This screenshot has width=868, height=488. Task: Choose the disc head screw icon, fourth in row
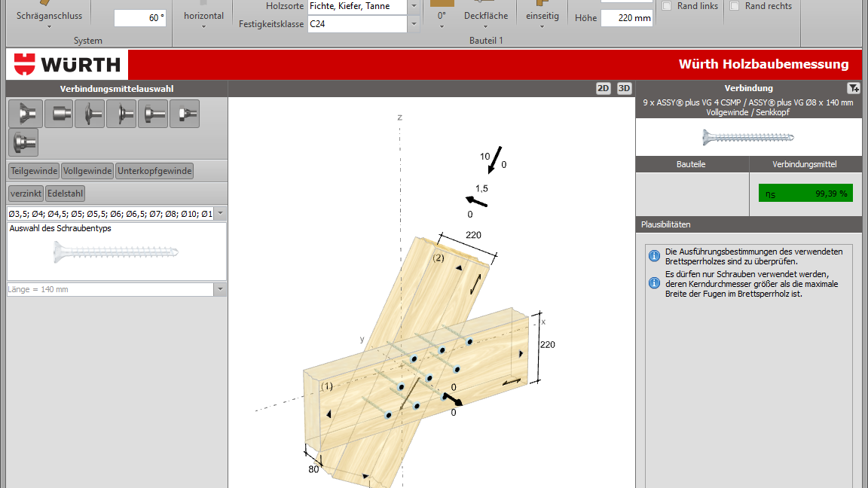click(121, 114)
